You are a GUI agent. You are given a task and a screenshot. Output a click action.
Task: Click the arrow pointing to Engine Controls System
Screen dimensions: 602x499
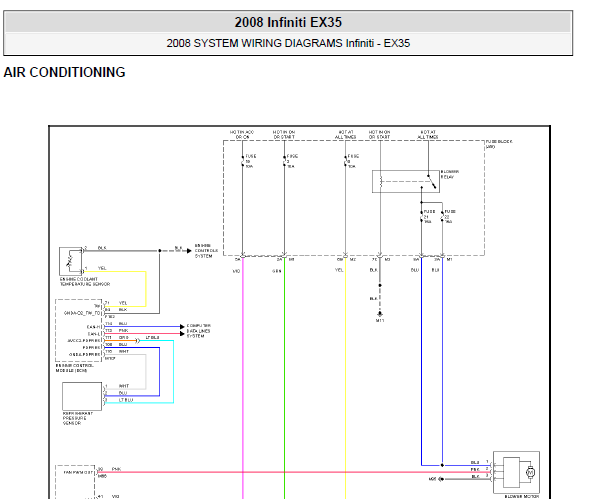coord(189,251)
